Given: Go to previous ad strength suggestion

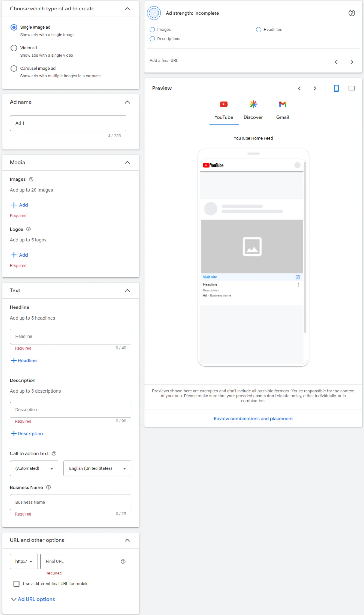Looking at the screenshot, I should pos(336,62).
